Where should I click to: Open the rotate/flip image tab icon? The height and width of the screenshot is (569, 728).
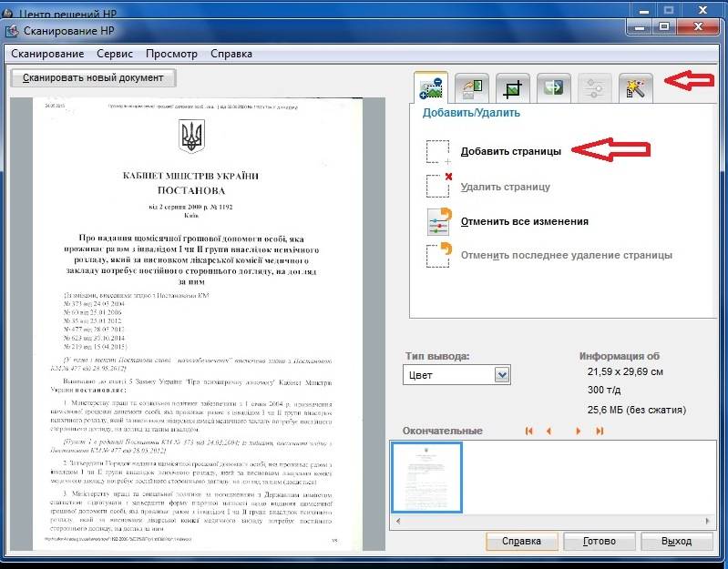coord(554,87)
